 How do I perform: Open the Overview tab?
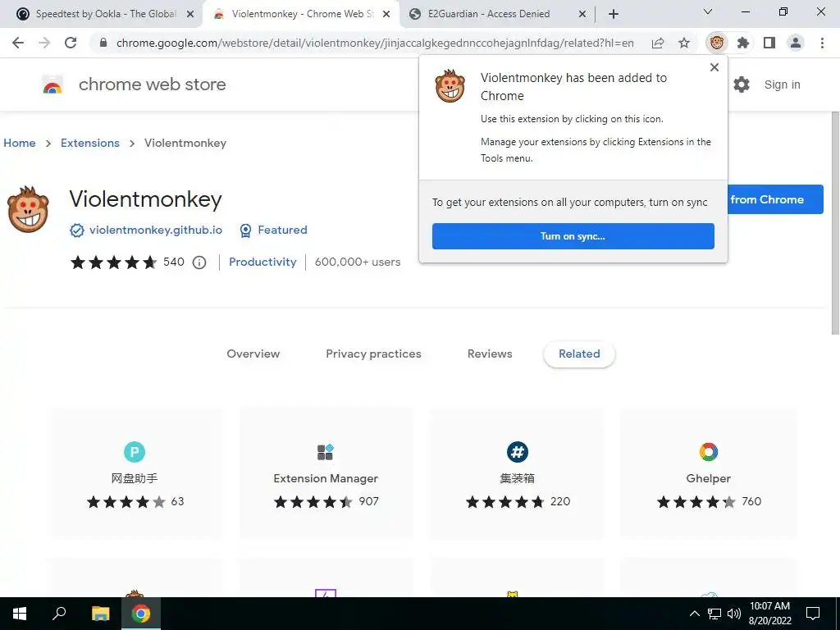253,354
